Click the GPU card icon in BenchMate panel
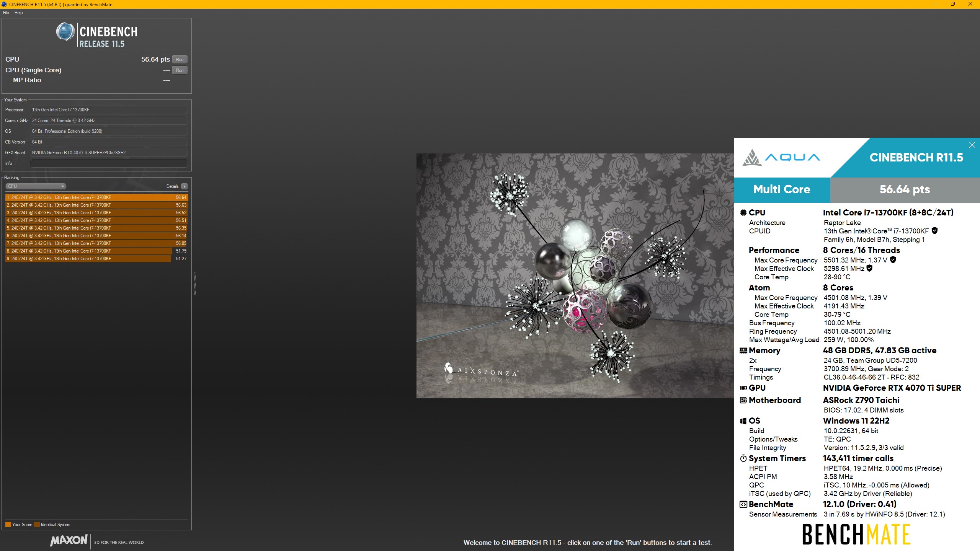Viewport: 980px width, 551px height. [743, 388]
